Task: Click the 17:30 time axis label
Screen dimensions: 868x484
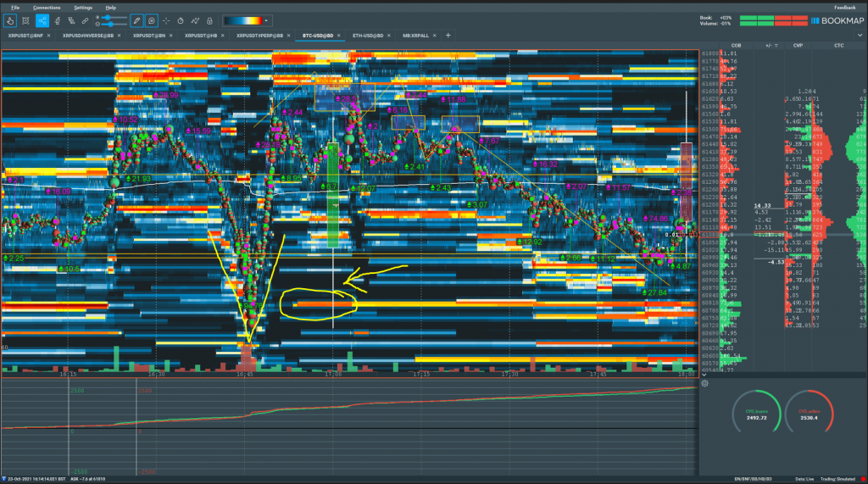Action: point(509,375)
